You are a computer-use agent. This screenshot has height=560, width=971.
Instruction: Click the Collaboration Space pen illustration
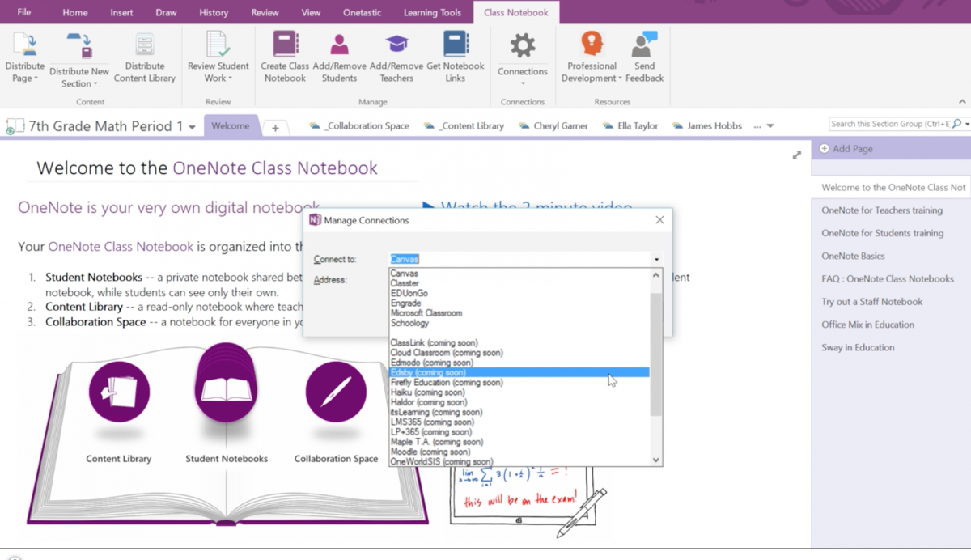pyautogui.click(x=336, y=392)
